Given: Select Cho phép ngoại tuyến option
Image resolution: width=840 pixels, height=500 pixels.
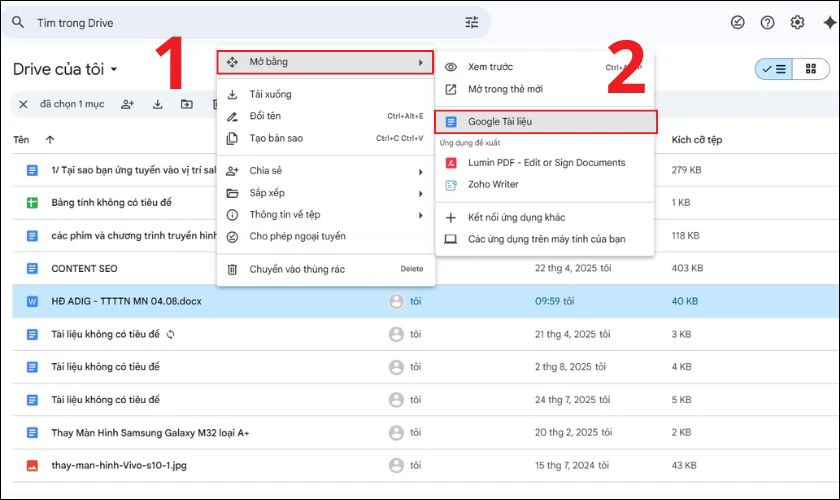Looking at the screenshot, I should 325,236.
